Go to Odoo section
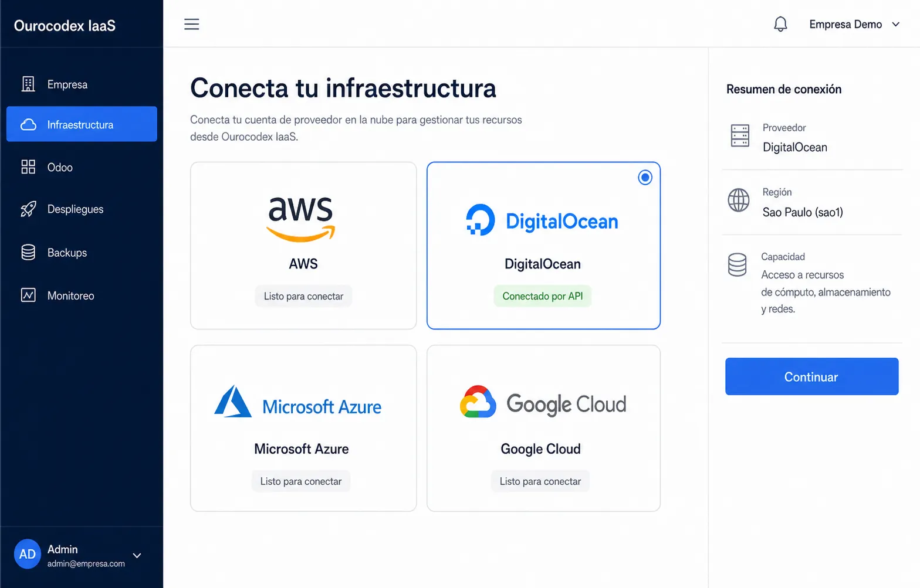Image resolution: width=920 pixels, height=588 pixels. click(x=82, y=167)
